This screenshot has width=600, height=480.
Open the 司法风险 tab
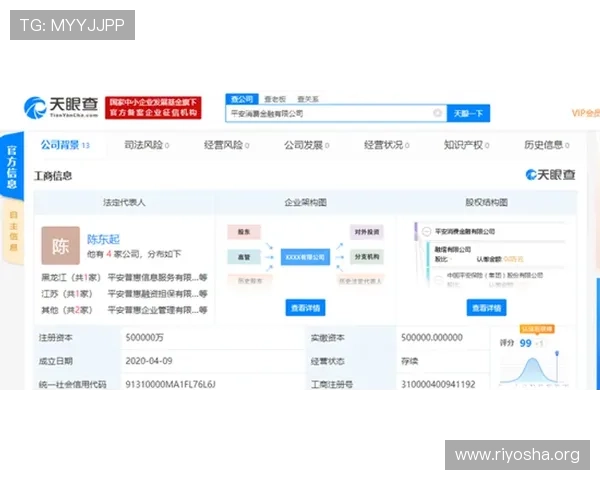pyautogui.click(x=147, y=145)
